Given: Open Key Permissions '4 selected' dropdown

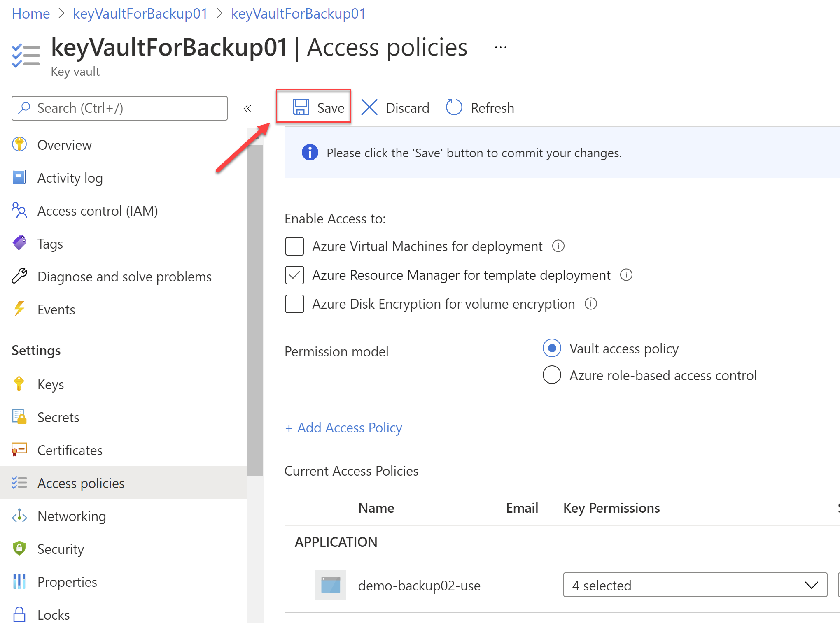Looking at the screenshot, I should click(695, 585).
